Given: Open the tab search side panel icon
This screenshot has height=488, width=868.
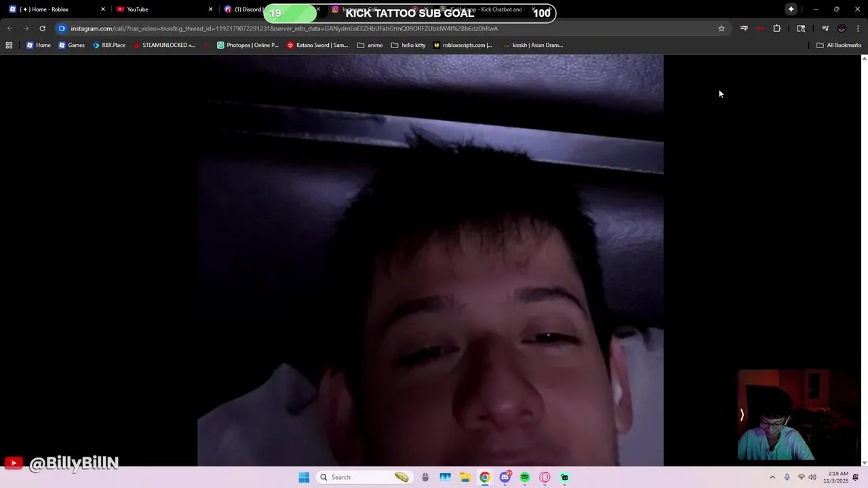Looking at the screenshot, I should coord(801,28).
